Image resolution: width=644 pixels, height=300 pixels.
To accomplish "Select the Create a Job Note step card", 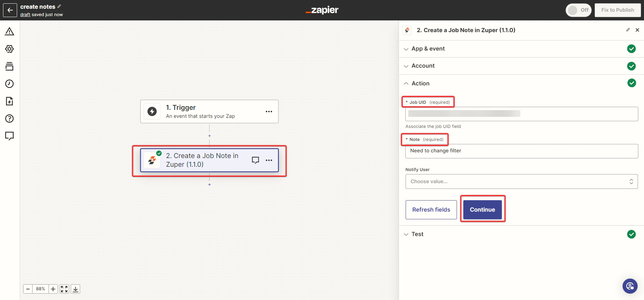I will pyautogui.click(x=209, y=160).
